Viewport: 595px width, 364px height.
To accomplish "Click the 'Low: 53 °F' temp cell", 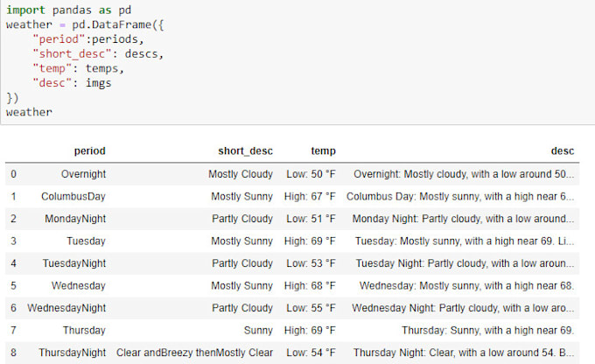I will [x=311, y=263].
